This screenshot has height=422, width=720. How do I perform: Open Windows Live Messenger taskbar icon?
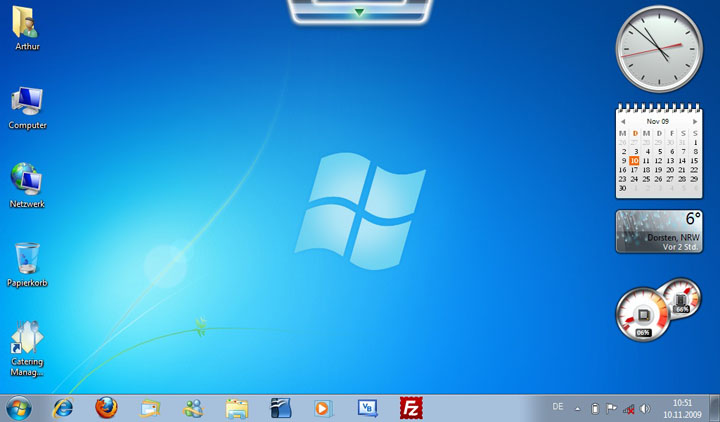193,408
